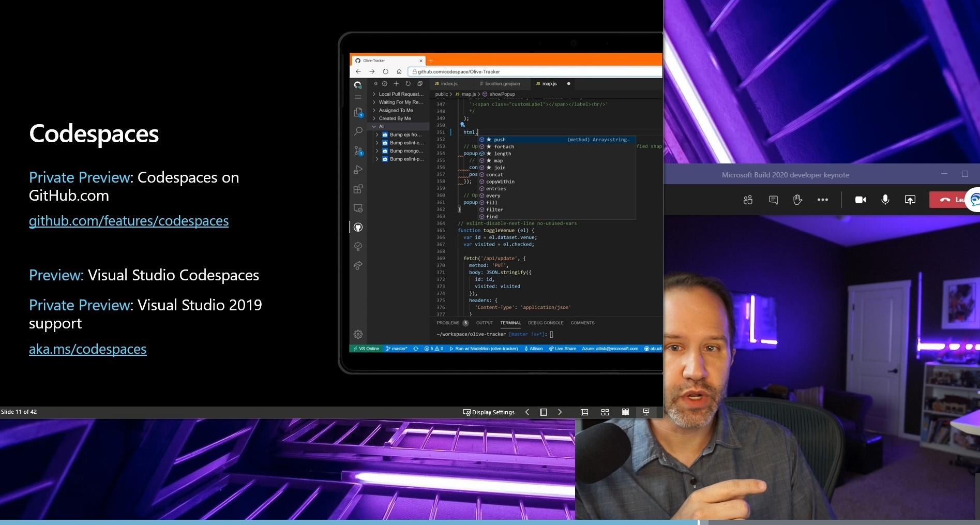
Task: Choose forEach from the suggestion list
Action: click(556, 147)
